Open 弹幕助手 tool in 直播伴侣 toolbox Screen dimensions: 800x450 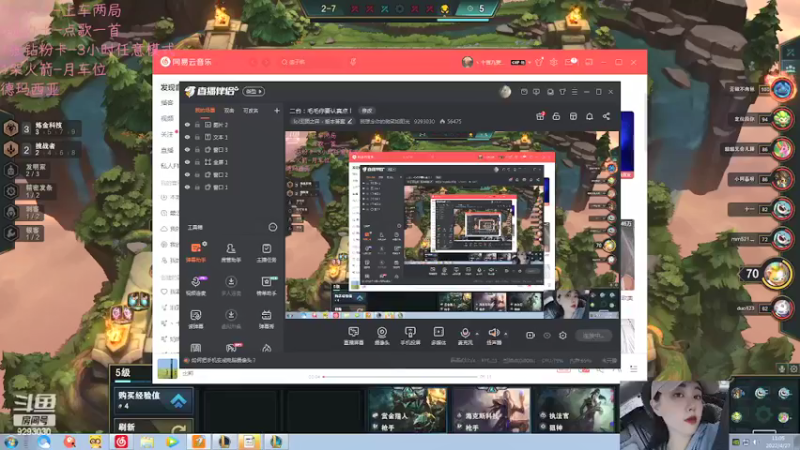tap(196, 252)
